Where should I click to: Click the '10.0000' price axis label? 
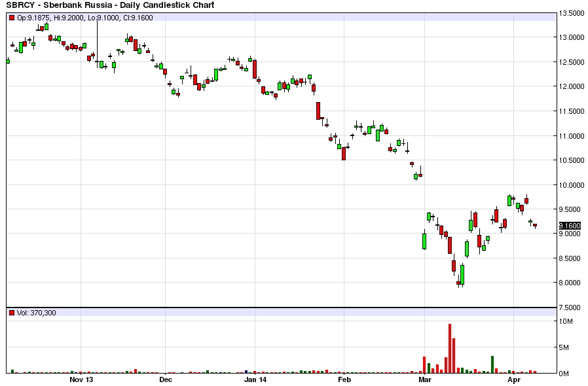(571, 185)
